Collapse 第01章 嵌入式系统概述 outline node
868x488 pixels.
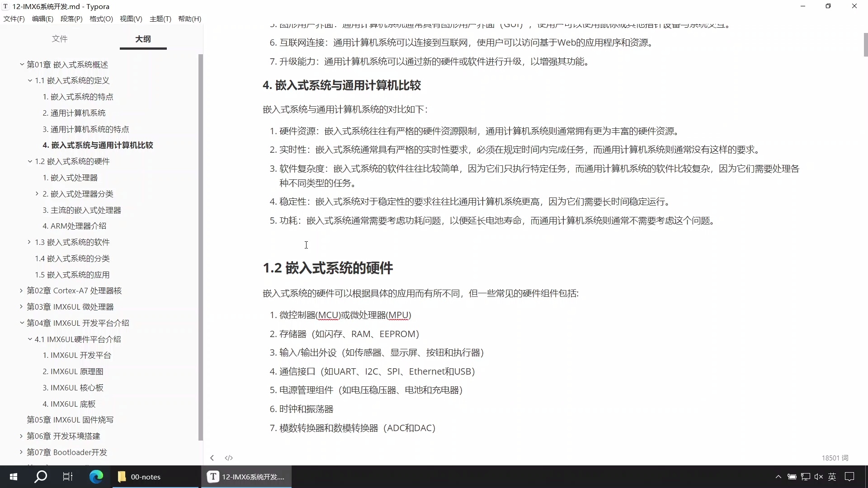(x=22, y=65)
